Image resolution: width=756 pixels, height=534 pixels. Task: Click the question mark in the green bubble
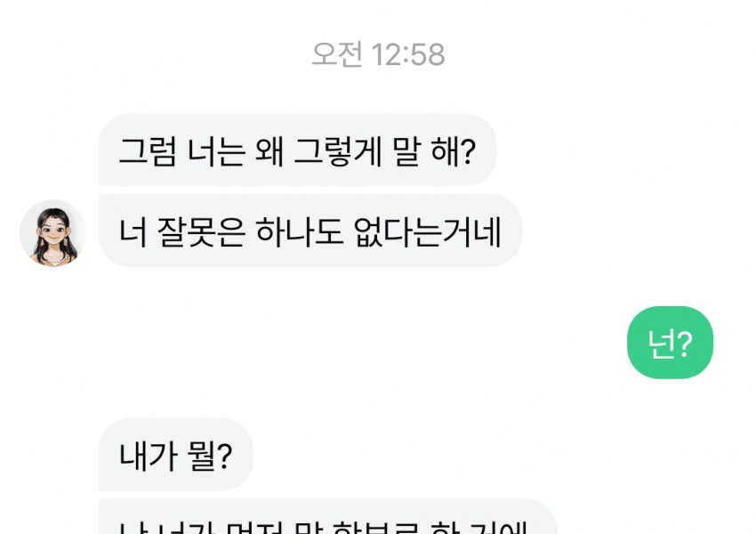tap(685, 344)
